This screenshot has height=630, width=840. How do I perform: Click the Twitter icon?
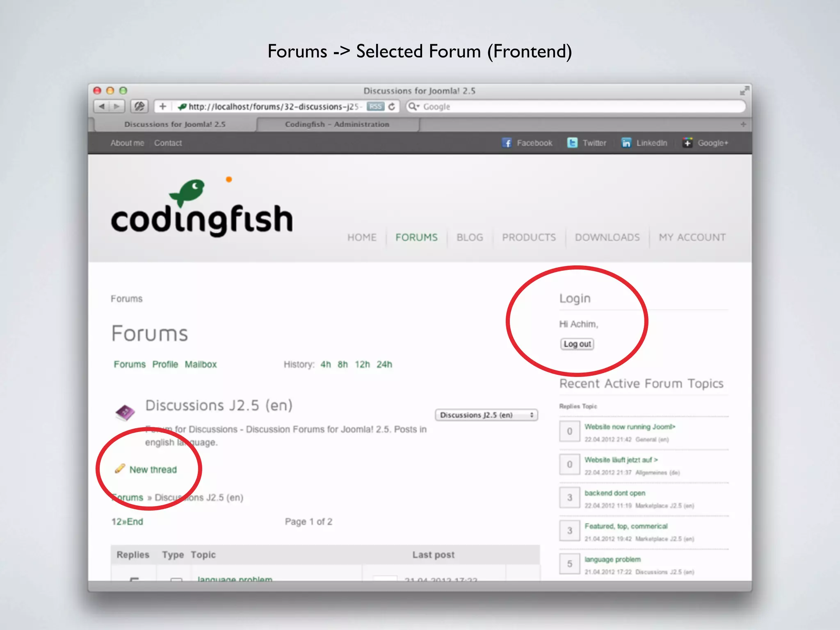point(572,143)
